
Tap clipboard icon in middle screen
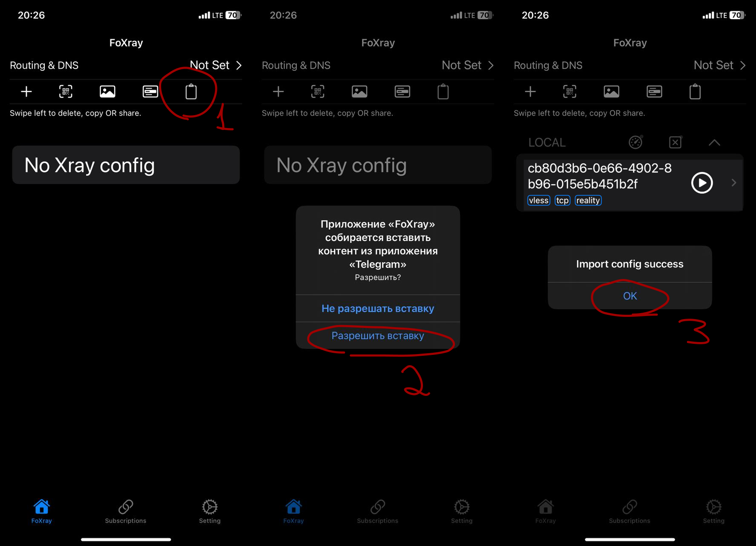pyautogui.click(x=443, y=92)
